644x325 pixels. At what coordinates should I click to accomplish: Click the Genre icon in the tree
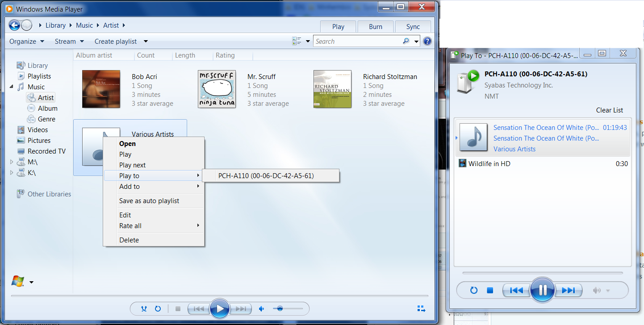tap(31, 119)
